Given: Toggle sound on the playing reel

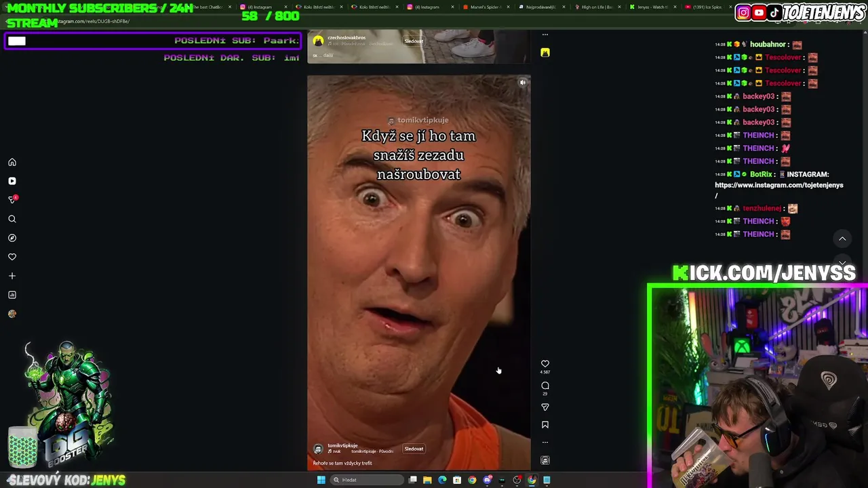Looking at the screenshot, I should point(523,83).
